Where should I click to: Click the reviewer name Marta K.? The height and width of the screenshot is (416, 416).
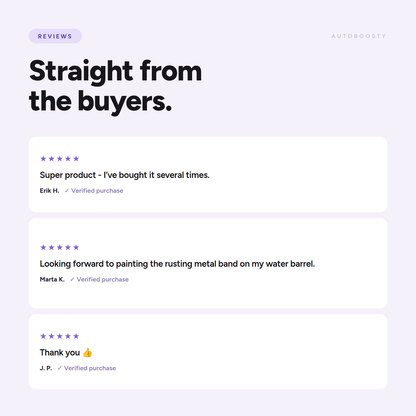click(52, 279)
